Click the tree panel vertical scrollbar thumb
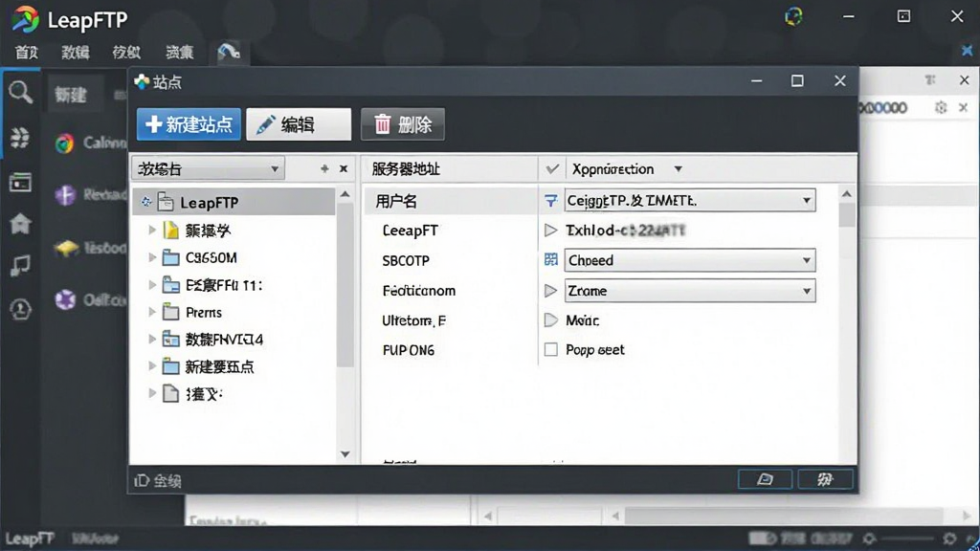 point(345,284)
